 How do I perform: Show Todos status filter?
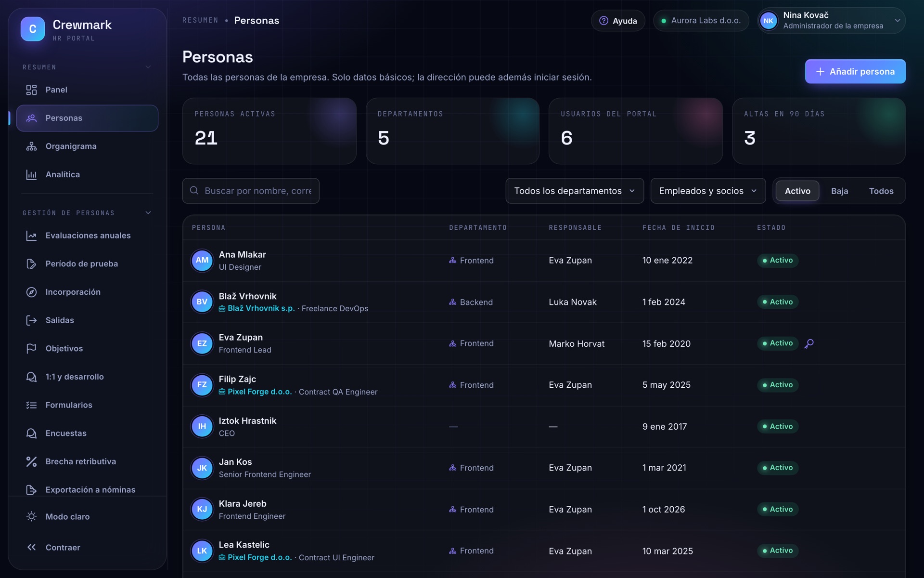point(881,191)
